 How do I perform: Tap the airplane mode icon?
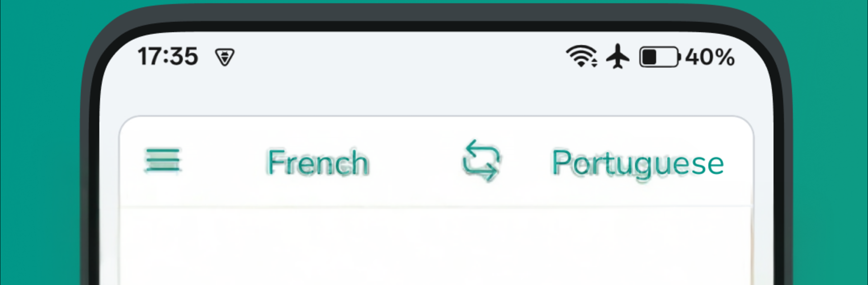(x=618, y=57)
